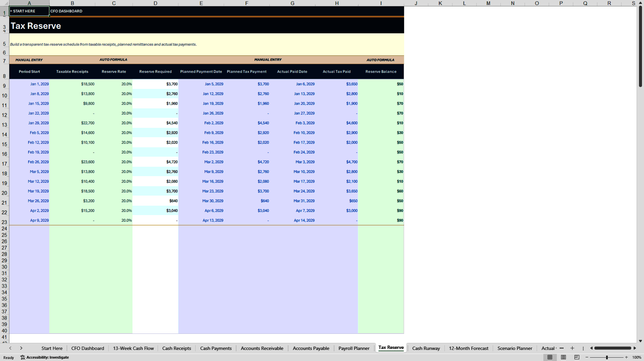
Task: Switch to 13-Week Cash Flow tab
Action: 133,348
